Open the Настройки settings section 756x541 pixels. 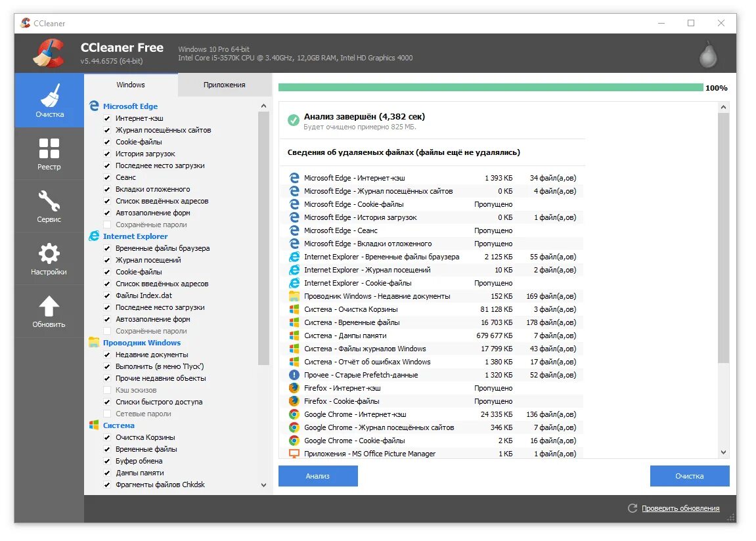pos(49,259)
